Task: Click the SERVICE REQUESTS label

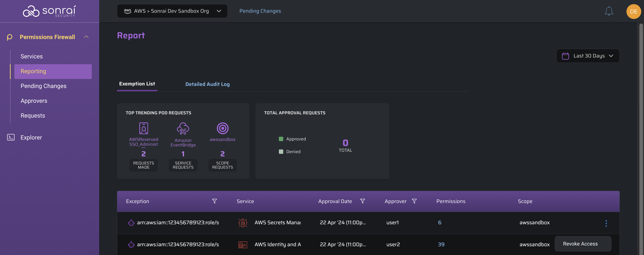Action: 183,165
